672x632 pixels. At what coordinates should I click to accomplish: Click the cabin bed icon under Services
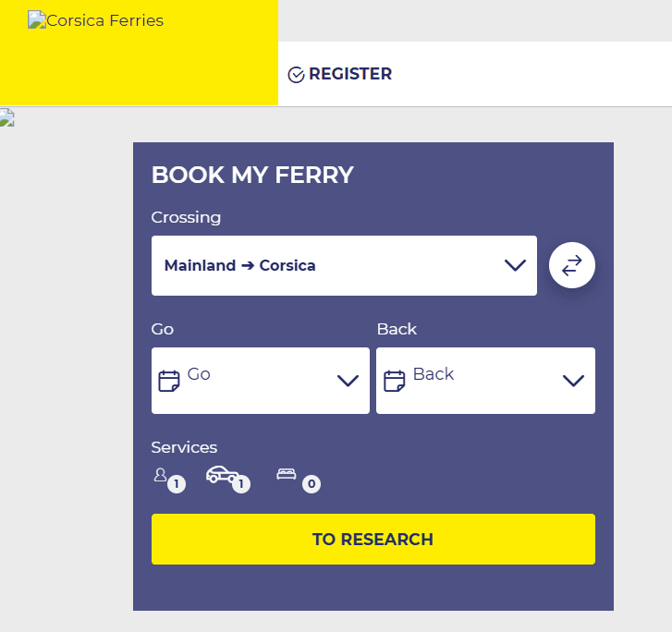point(287,474)
